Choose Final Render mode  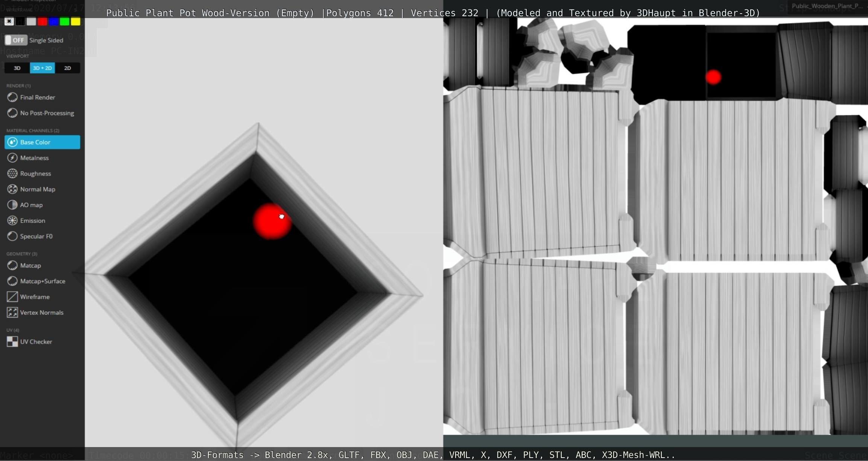click(x=37, y=97)
